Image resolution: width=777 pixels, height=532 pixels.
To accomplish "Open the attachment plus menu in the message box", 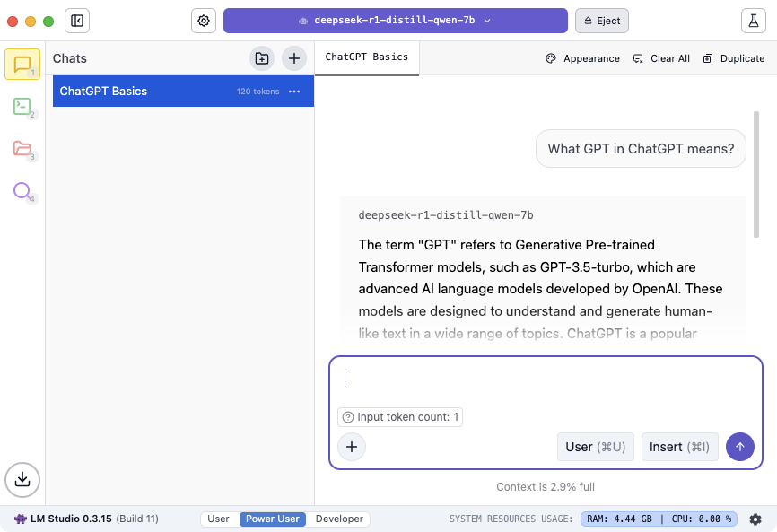I will 352,447.
